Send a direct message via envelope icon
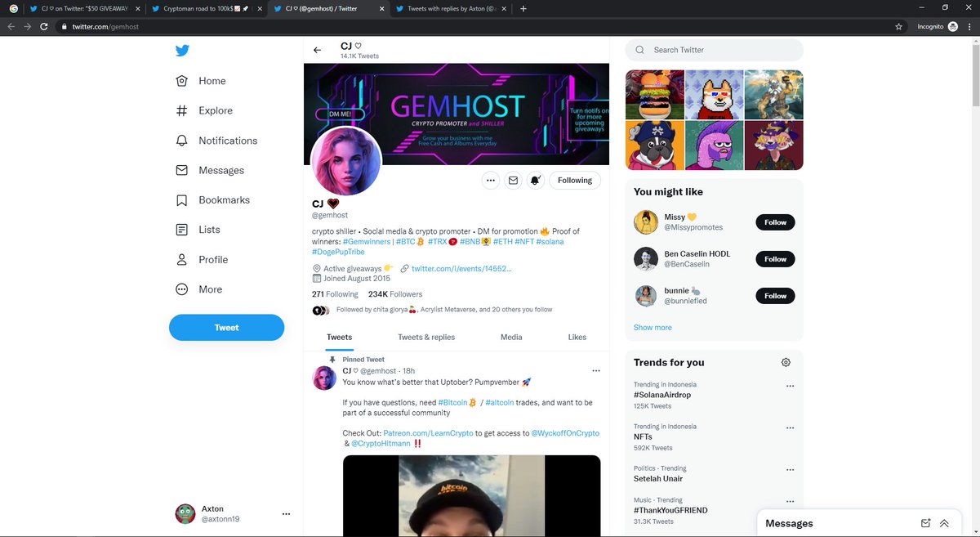980x537 pixels. (x=513, y=181)
